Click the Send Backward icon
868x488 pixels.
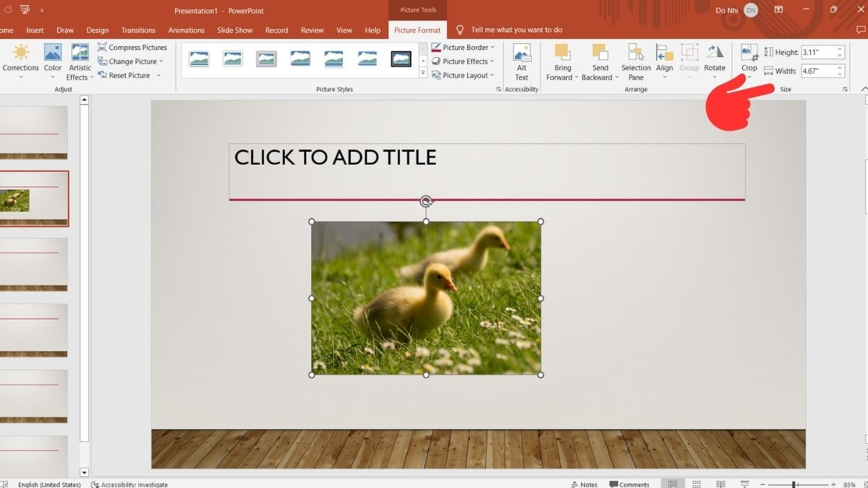[600, 52]
